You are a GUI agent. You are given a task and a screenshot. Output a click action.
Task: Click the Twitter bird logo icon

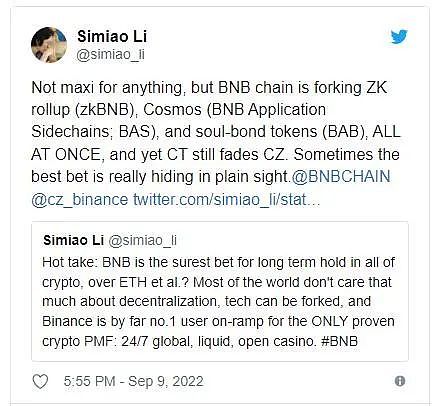coord(399,36)
